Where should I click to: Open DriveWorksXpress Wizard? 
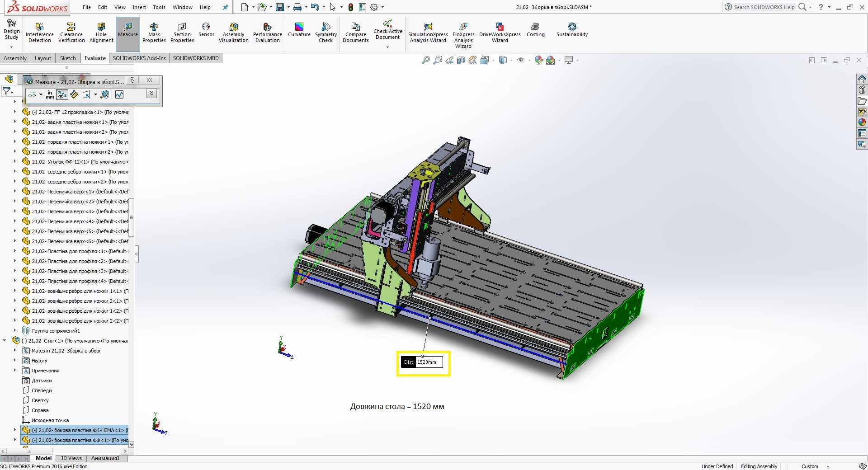point(500,33)
